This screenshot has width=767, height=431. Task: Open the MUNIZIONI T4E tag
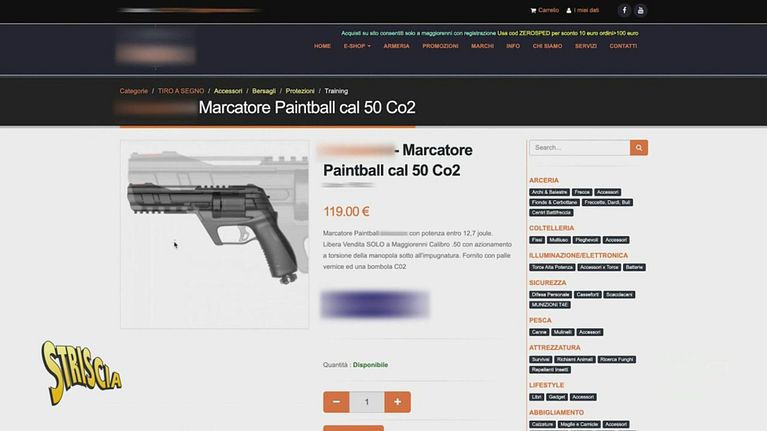[x=550, y=305]
